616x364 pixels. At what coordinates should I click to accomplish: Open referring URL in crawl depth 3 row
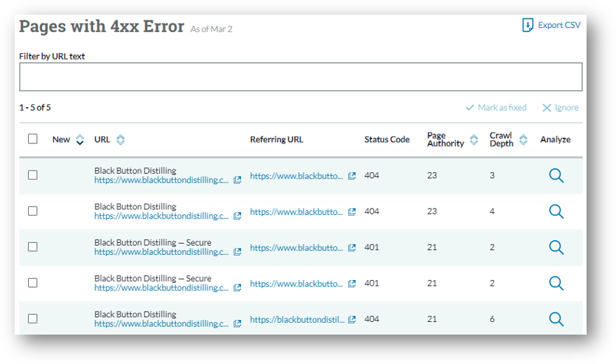tap(296, 176)
